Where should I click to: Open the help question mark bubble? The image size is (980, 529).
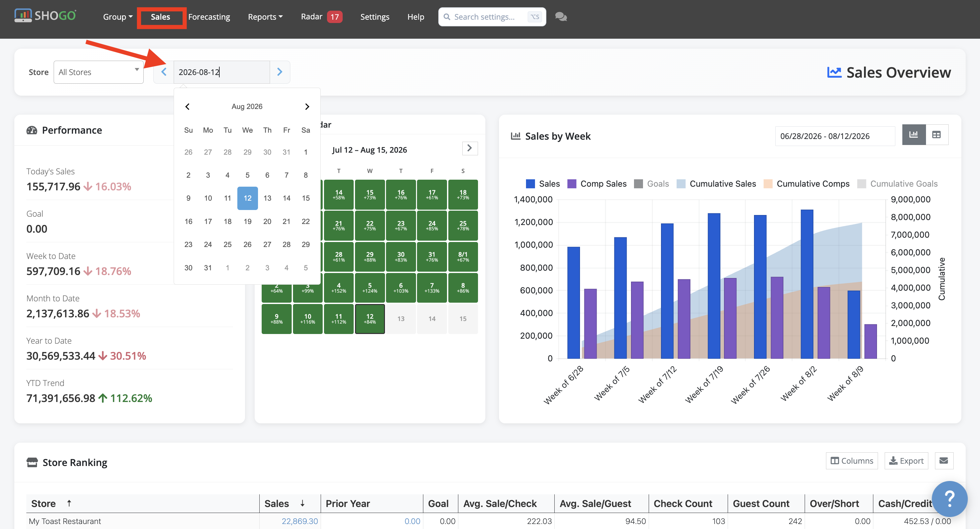(949, 499)
